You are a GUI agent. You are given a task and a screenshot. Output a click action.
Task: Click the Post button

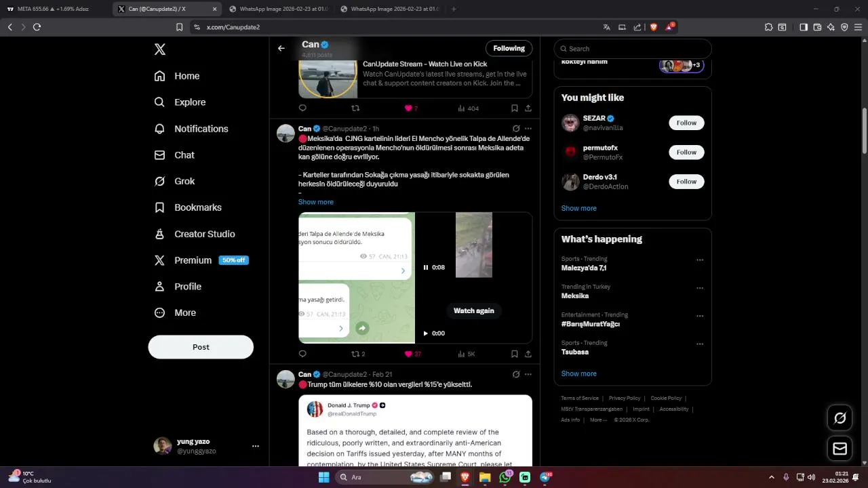pyautogui.click(x=201, y=347)
